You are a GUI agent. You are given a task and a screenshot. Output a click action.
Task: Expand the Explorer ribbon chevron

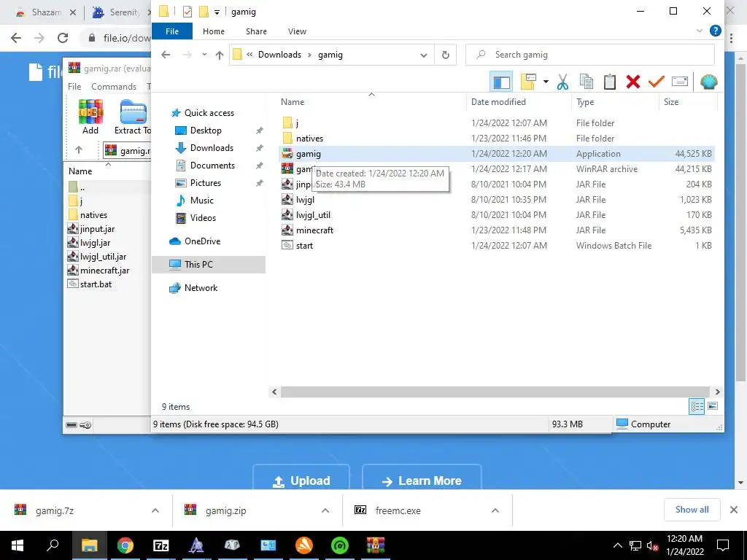click(x=700, y=31)
